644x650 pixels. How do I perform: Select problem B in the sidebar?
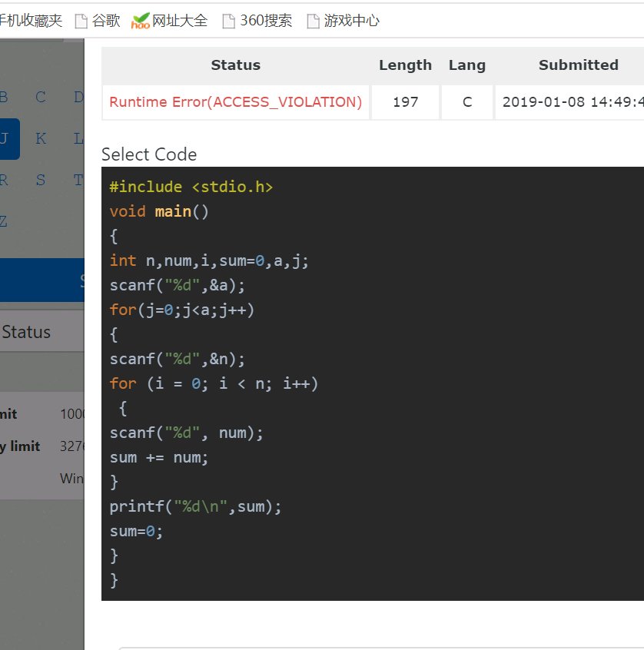point(4,97)
